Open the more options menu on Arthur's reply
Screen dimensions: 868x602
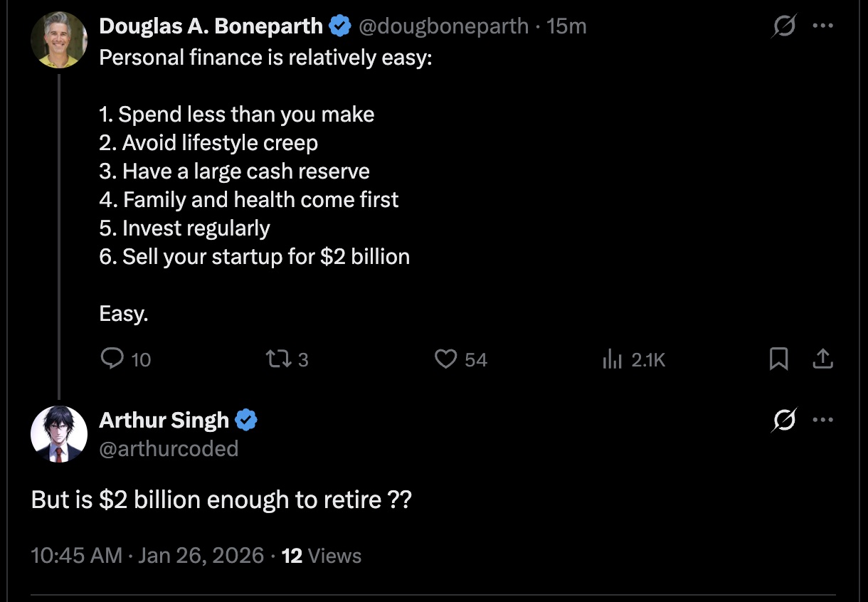[822, 421]
